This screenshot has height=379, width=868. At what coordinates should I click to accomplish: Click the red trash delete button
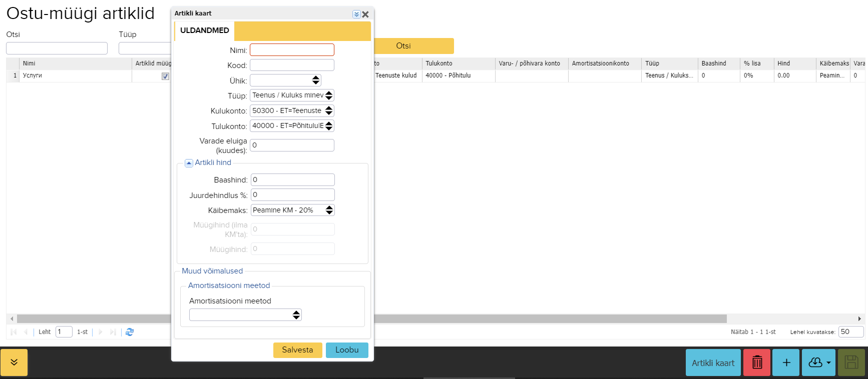pos(757,362)
